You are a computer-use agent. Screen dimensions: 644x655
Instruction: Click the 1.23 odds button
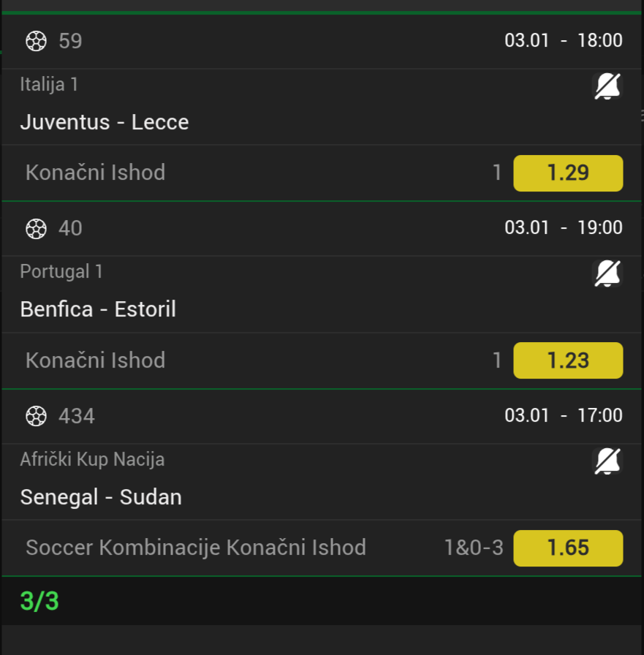[568, 360]
